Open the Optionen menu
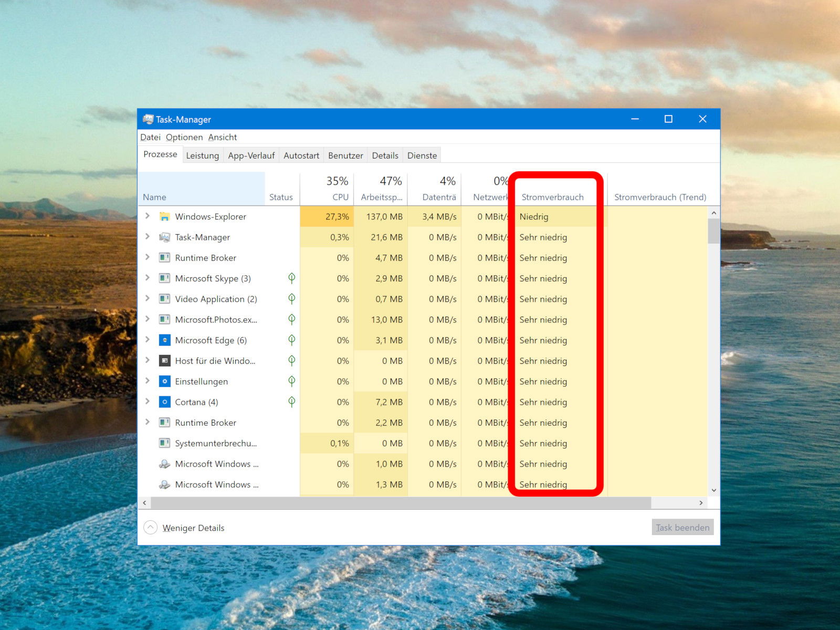Screen dimensions: 840x630 184,137
